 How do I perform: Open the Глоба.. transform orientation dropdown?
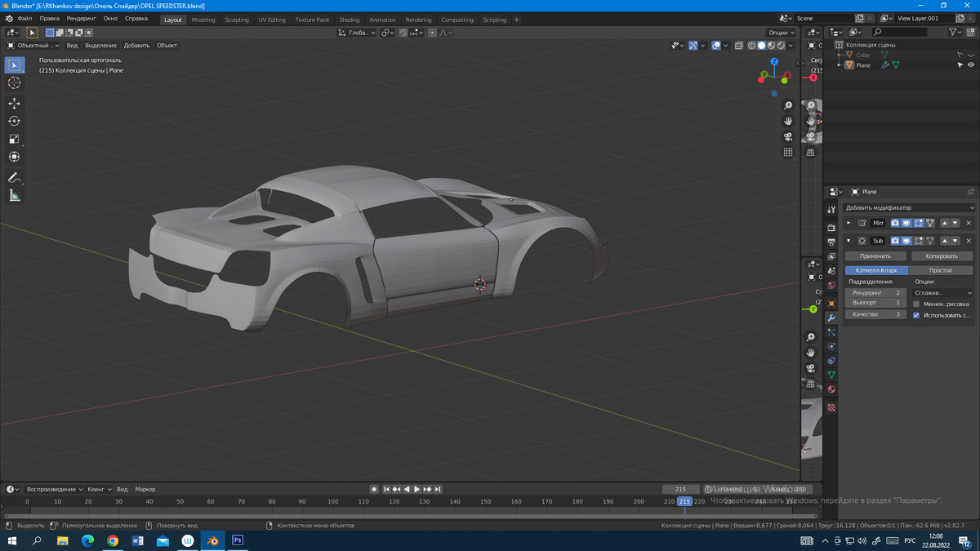click(x=357, y=33)
